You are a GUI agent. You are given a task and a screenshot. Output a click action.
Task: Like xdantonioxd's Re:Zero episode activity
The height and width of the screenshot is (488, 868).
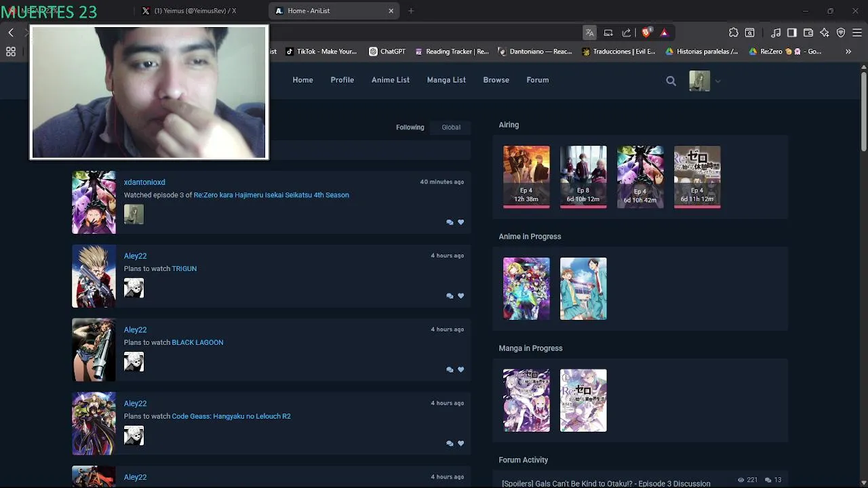(461, 222)
